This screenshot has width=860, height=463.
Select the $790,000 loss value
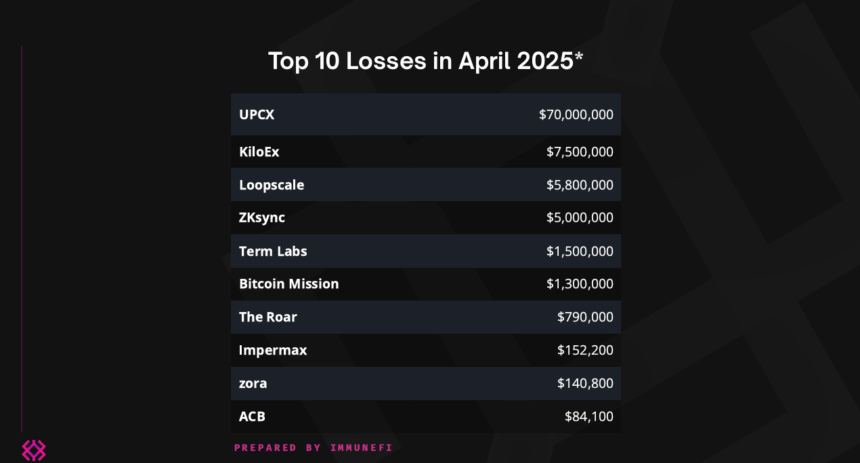585,317
